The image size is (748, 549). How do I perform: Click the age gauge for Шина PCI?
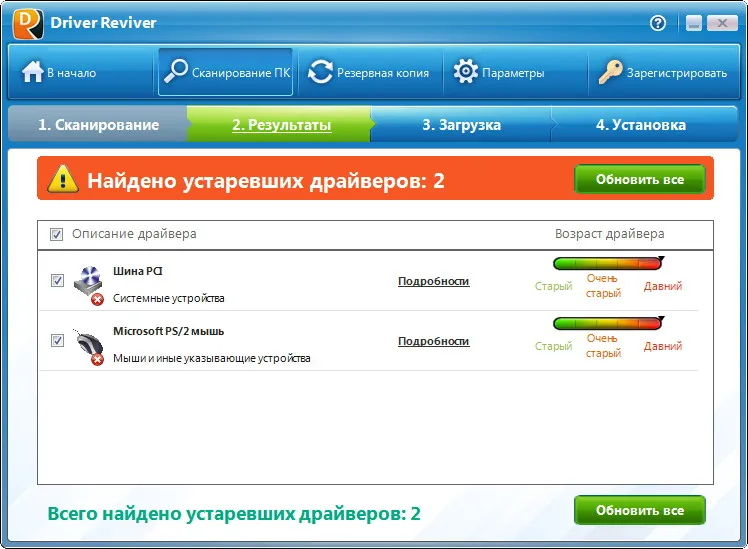coord(608,263)
